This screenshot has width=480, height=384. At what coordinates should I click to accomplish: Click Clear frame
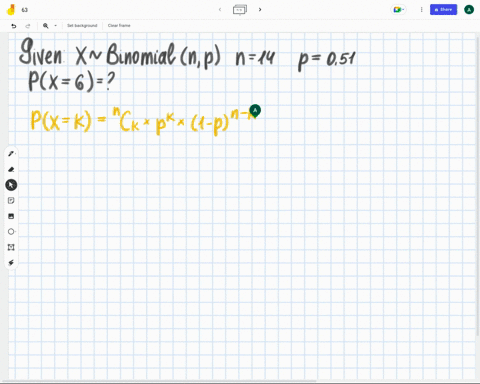point(119,26)
